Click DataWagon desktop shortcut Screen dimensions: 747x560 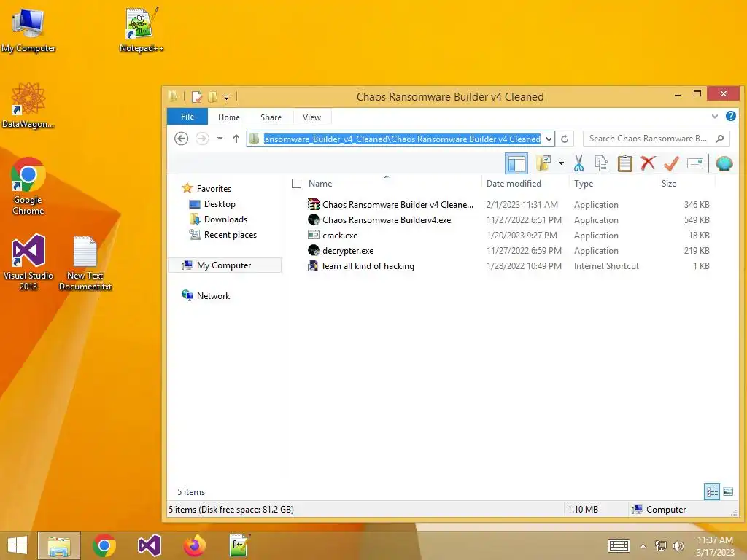point(28,106)
